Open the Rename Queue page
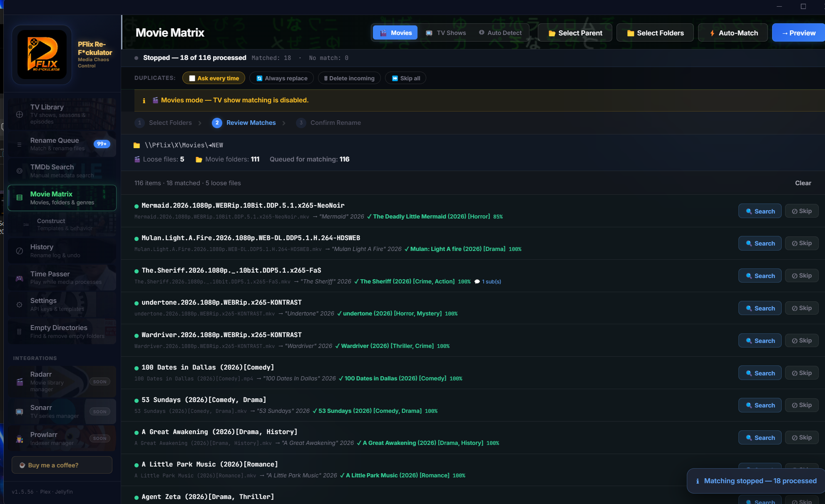Screen dimensions: 825x504 tap(62, 144)
